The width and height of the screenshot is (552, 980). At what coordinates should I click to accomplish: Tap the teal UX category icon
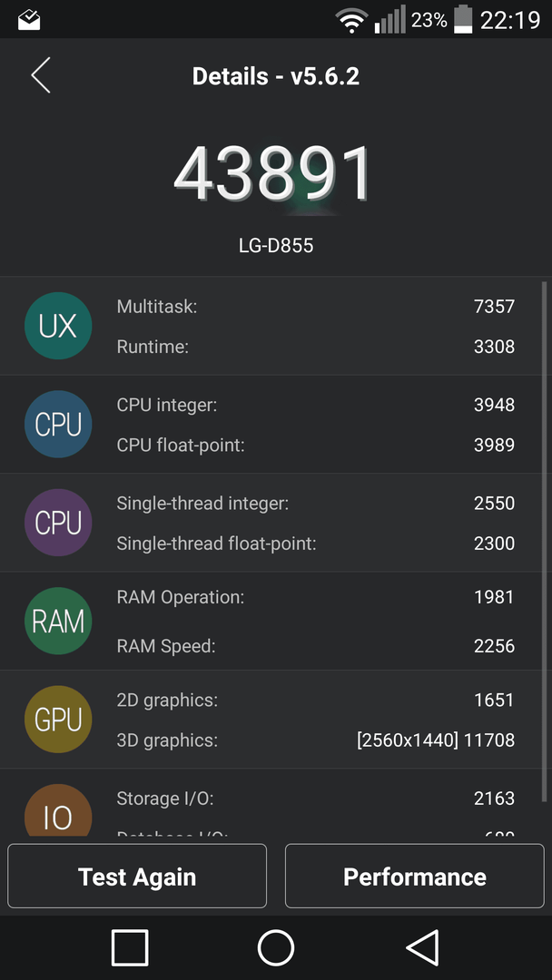point(58,326)
